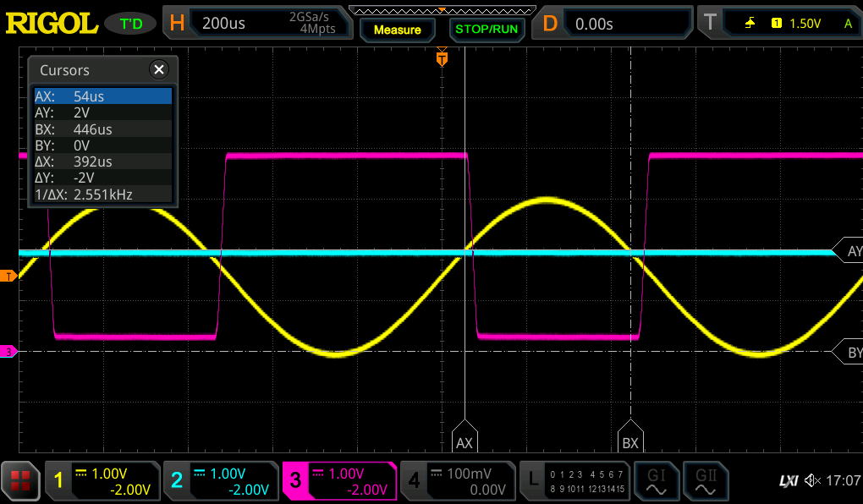
Task: Click the orange trigger position marker at top
Action: coord(442,58)
